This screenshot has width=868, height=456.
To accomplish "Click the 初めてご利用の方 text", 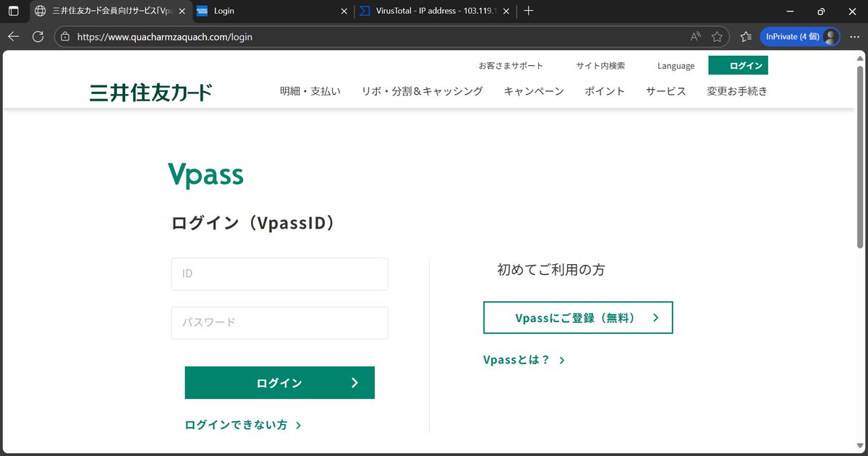I will (x=551, y=270).
